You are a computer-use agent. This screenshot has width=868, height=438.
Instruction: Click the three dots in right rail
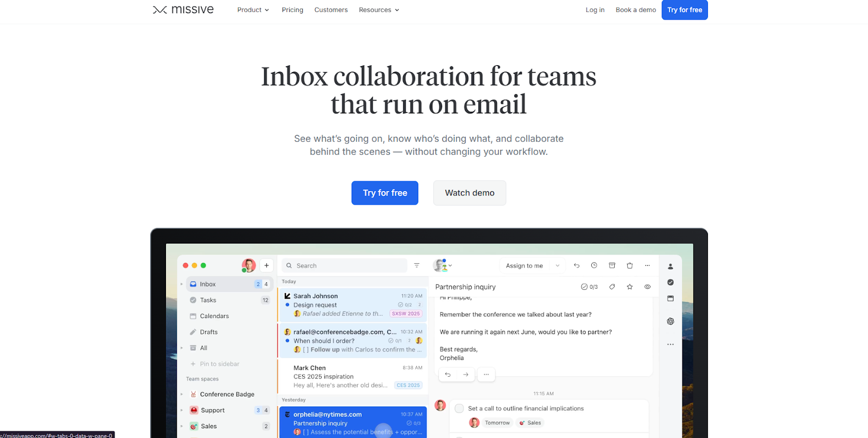tap(671, 344)
